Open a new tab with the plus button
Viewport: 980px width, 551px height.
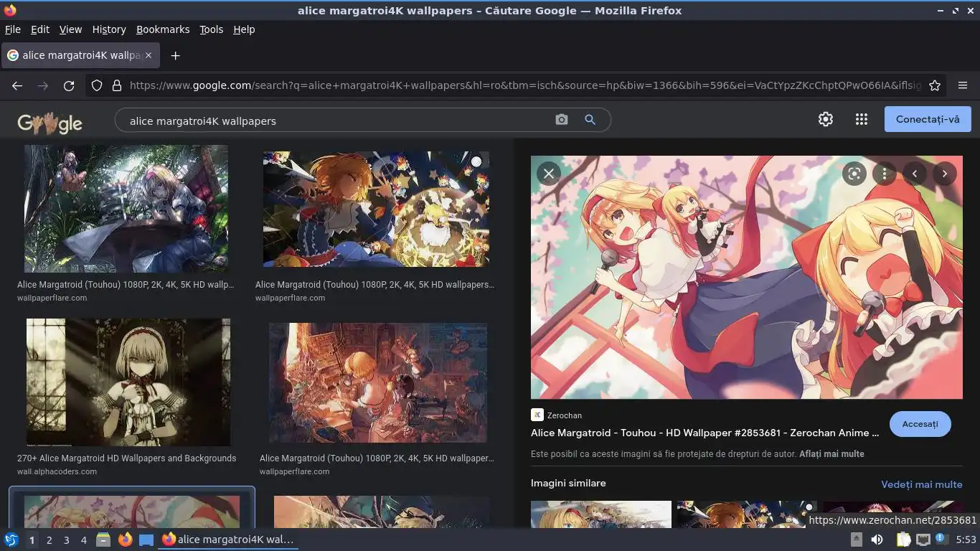(175, 55)
